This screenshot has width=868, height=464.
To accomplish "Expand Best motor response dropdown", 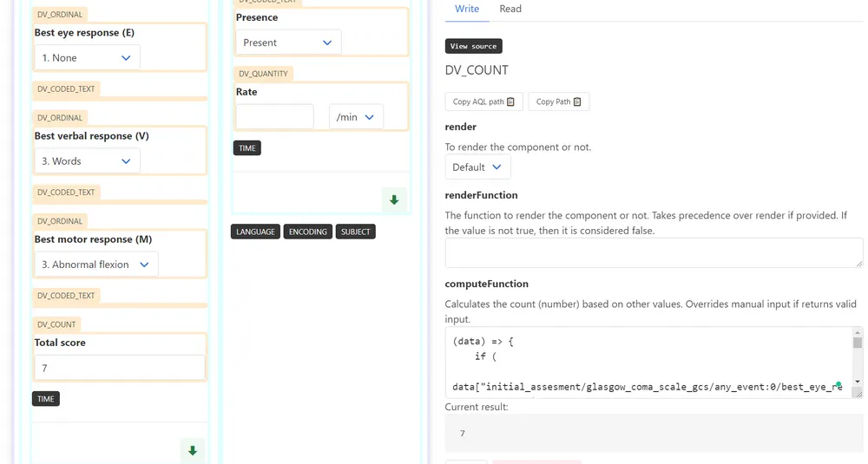I will point(95,265).
